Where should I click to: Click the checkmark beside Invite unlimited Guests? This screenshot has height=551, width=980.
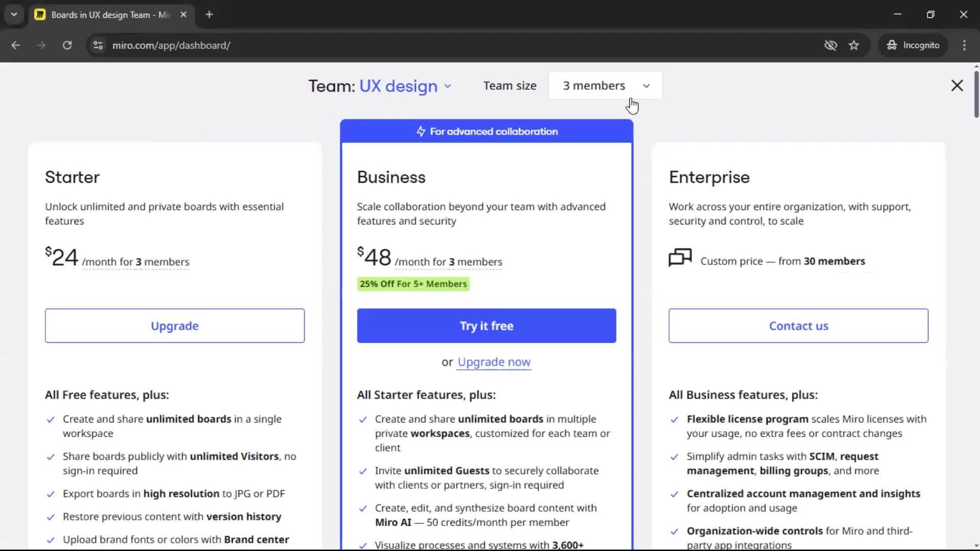click(363, 471)
